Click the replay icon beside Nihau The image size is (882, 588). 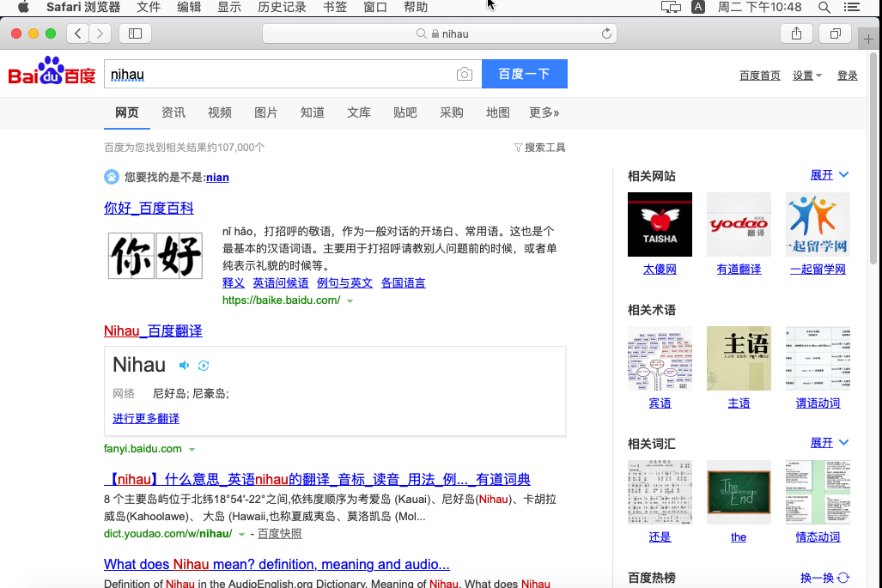(x=204, y=366)
